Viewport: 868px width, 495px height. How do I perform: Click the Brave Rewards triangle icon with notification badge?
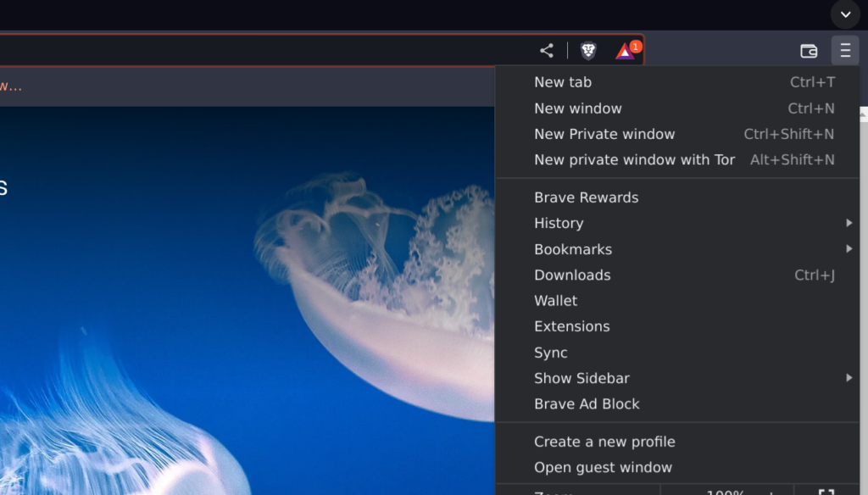(x=624, y=51)
